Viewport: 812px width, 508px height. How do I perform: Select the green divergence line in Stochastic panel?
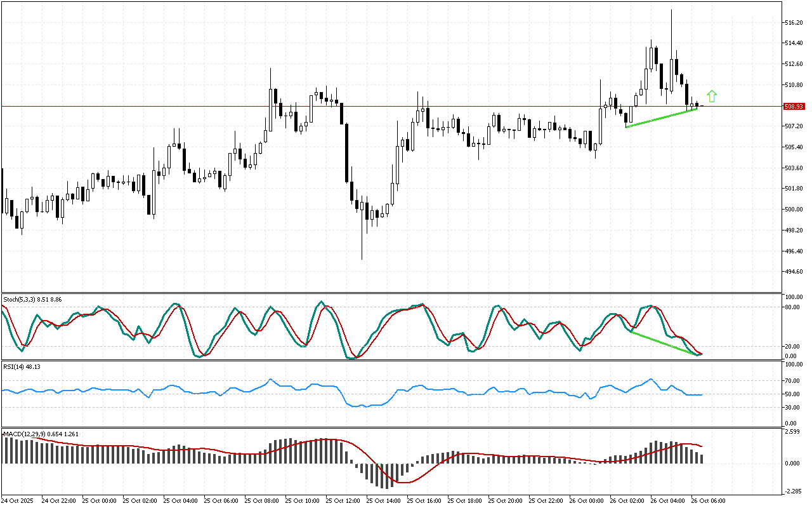point(665,344)
